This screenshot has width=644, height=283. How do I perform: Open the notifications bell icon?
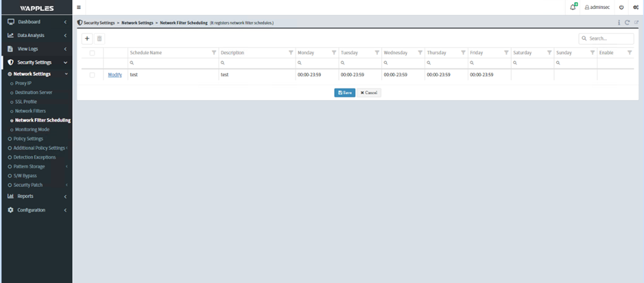[x=573, y=7]
